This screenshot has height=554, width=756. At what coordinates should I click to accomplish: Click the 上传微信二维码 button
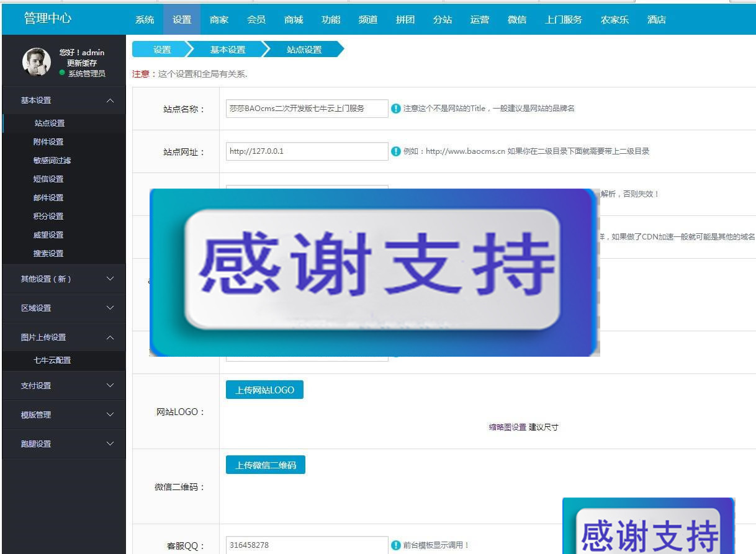(x=266, y=463)
